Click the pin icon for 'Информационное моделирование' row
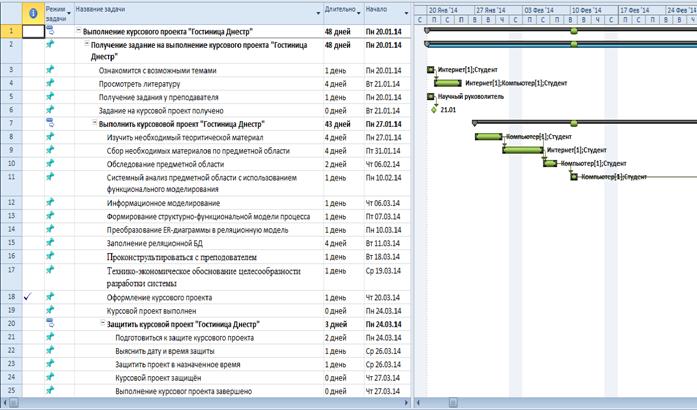 coord(50,202)
